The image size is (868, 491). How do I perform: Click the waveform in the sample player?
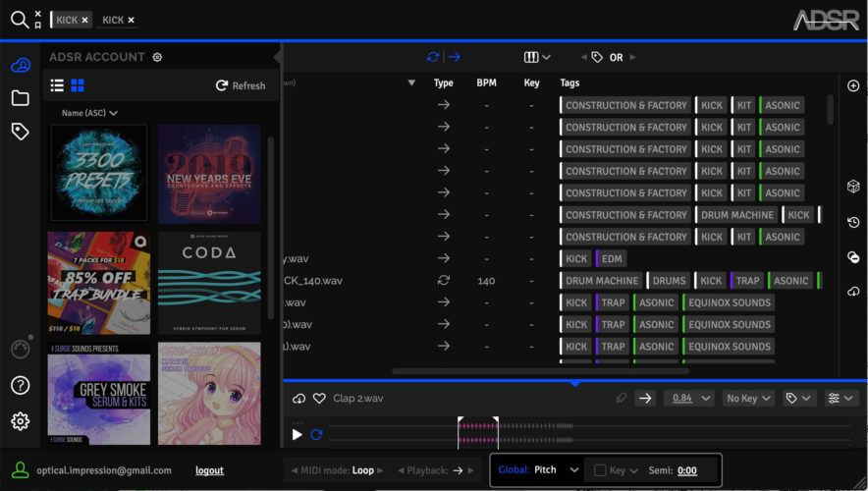click(589, 433)
